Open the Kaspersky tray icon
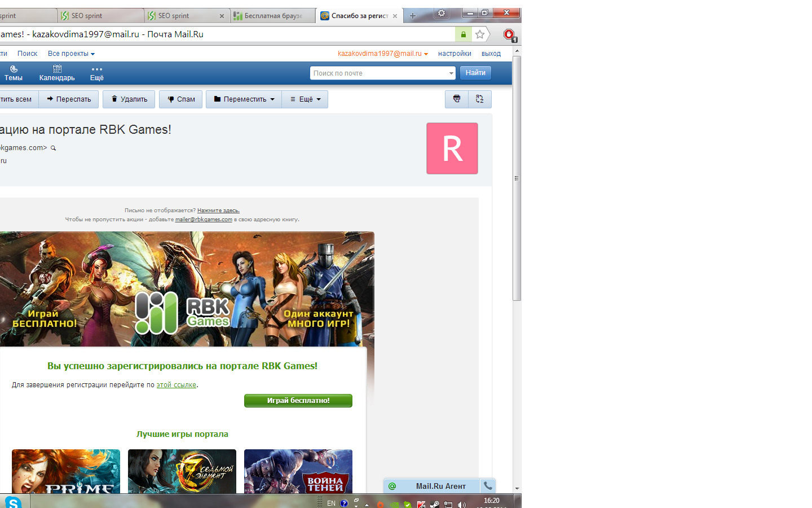The height and width of the screenshot is (508, 812). point(421,505)
